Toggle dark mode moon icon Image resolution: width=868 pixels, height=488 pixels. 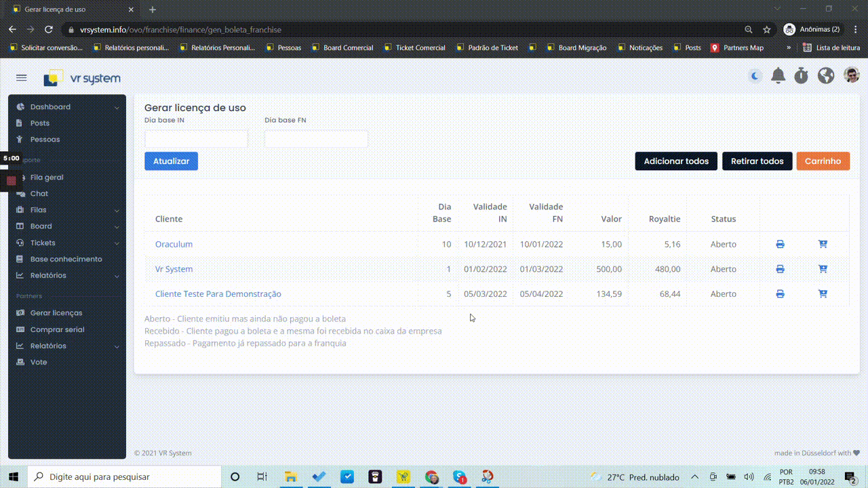(755, 76)
